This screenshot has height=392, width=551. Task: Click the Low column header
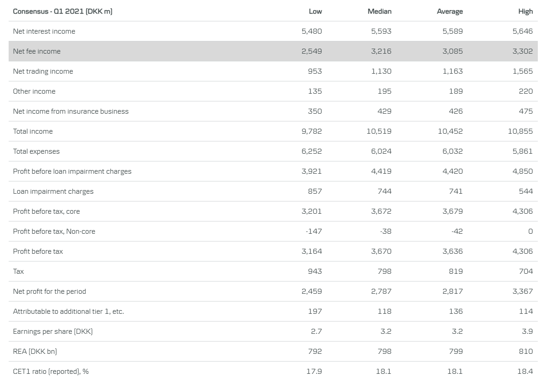tap(315, 11)
